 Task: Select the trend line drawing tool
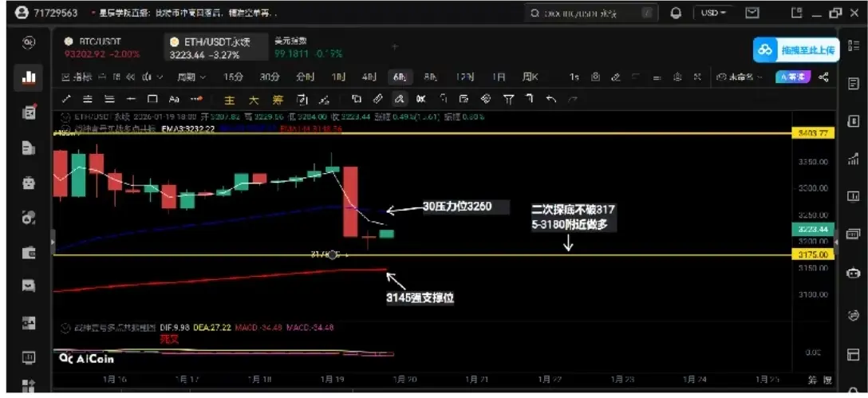(66, 99)
